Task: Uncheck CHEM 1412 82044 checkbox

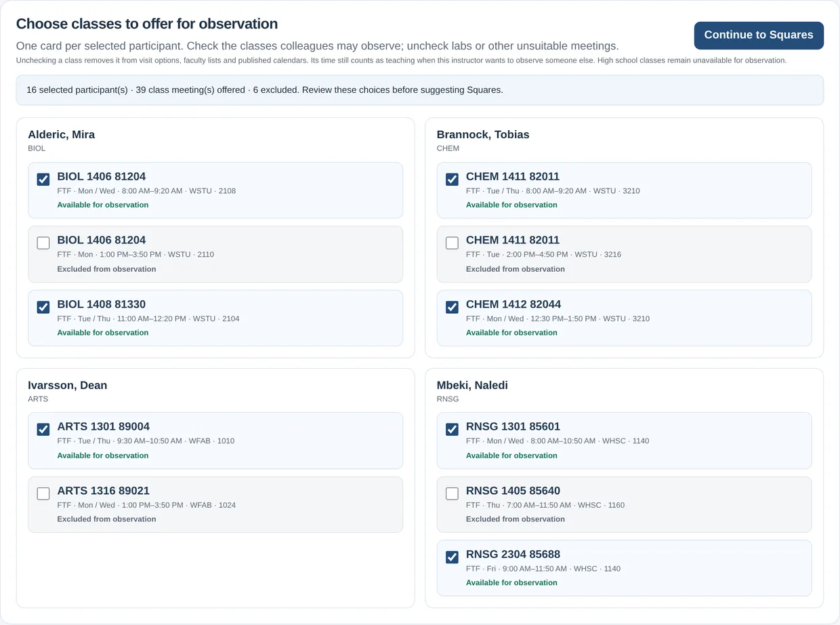Action: click(452, 307)
